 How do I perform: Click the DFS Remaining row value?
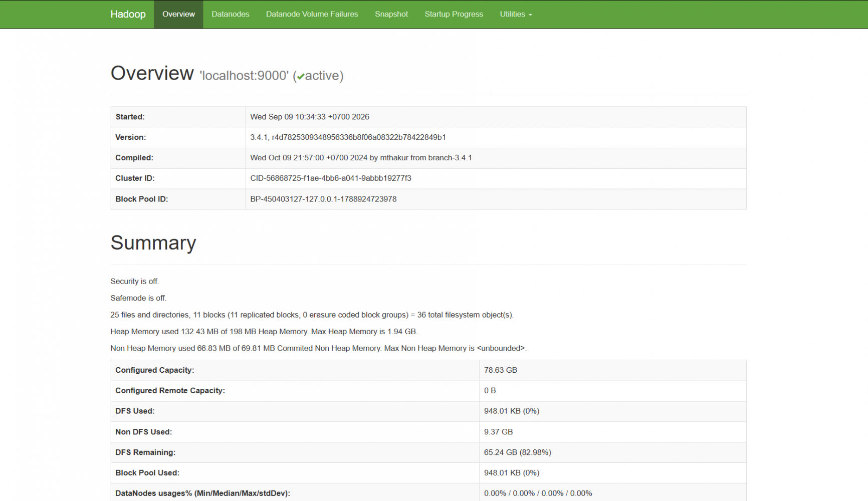click(518, 452)
